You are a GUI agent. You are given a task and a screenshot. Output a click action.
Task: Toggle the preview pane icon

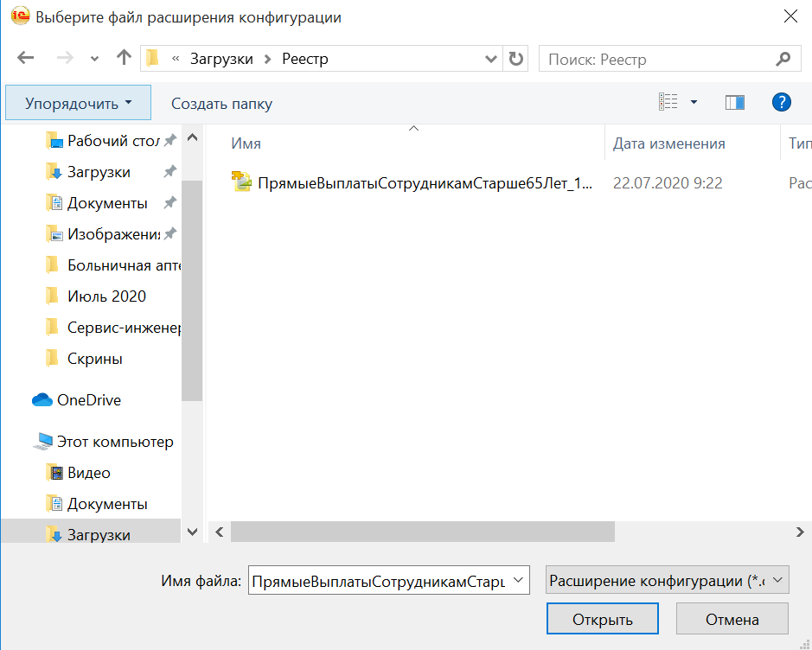click(735, 103)
